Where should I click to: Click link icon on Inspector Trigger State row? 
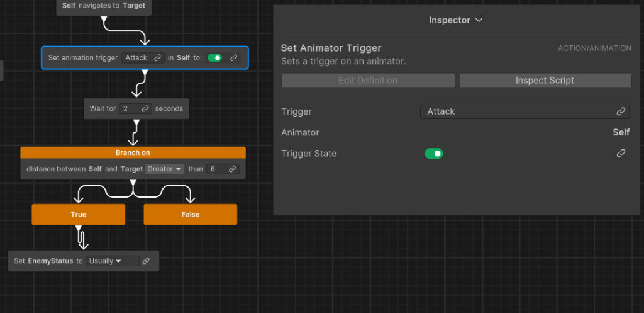[x=621, y=154]
